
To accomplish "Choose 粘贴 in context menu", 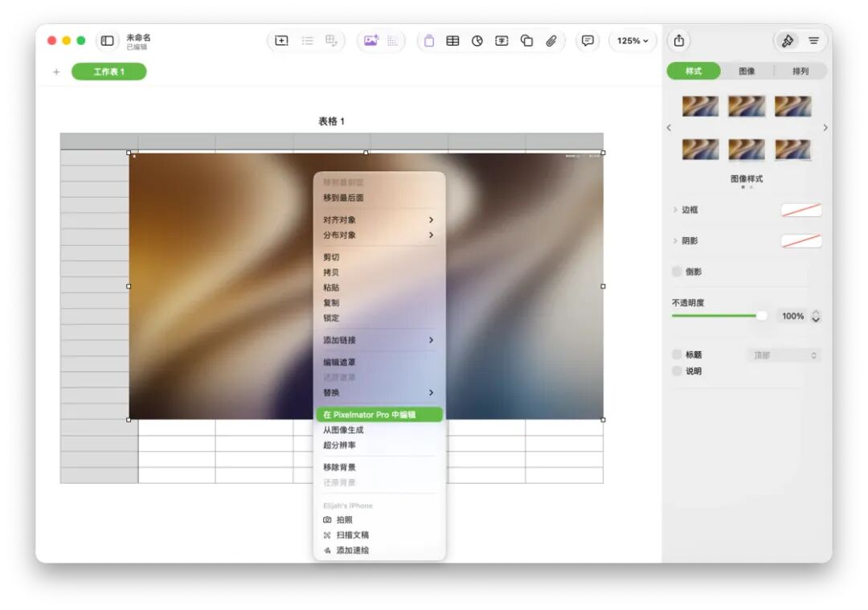I will pos(379,287).
